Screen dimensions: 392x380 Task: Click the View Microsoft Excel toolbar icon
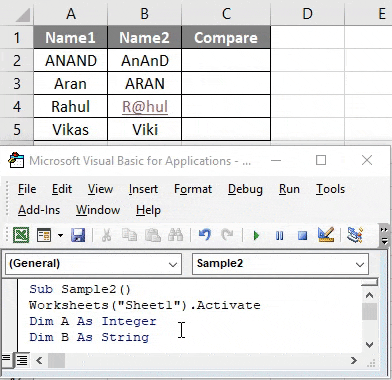[x=21, y=235]
